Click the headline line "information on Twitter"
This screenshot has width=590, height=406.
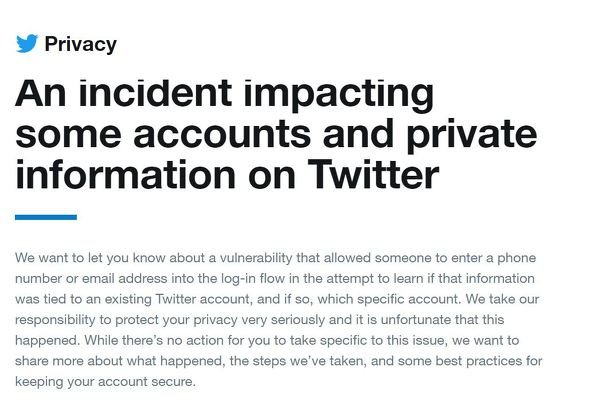click(x=227, y=175)
